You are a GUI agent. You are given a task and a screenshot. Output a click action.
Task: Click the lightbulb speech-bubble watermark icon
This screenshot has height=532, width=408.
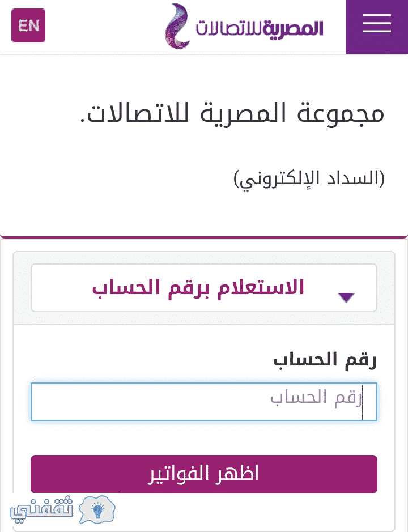[97, 509]
